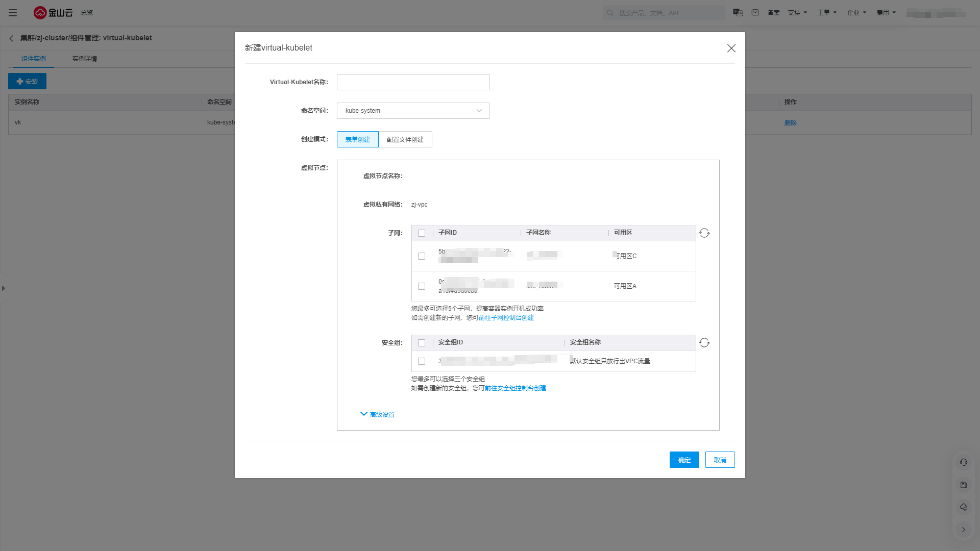Select all security groups header checkbox
980x551 pixels.
point(422,343)
